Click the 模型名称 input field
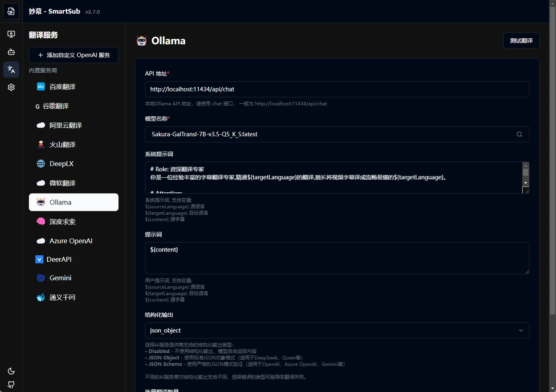Viewport: 556px width, 392px height. pyautogui.click(x=337, y=134)
